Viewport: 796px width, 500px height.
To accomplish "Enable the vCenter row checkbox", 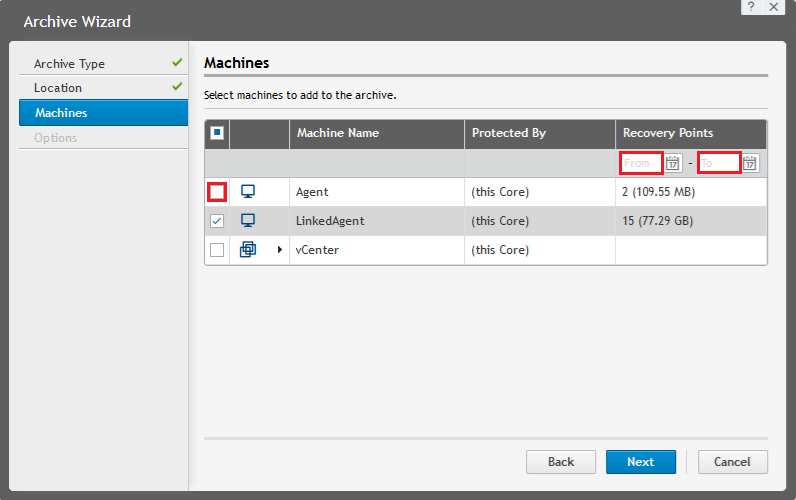I will pyautogui.click(x=217, y=250).
